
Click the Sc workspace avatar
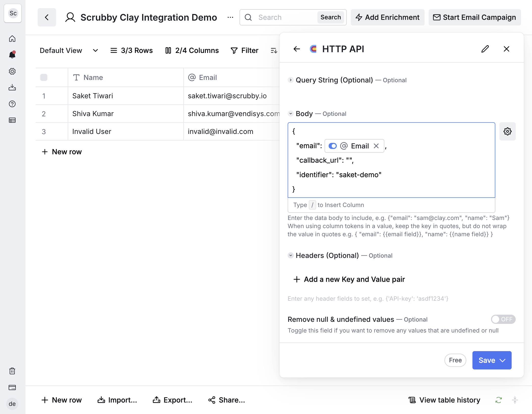tap(13, 13)
